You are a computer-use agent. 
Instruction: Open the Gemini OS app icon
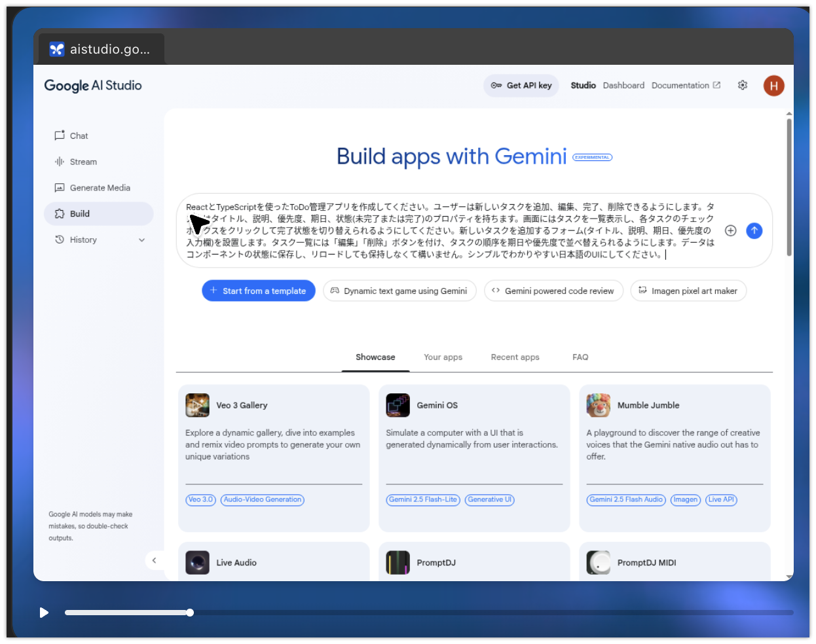pyautogui.click(x=398, y=406)
